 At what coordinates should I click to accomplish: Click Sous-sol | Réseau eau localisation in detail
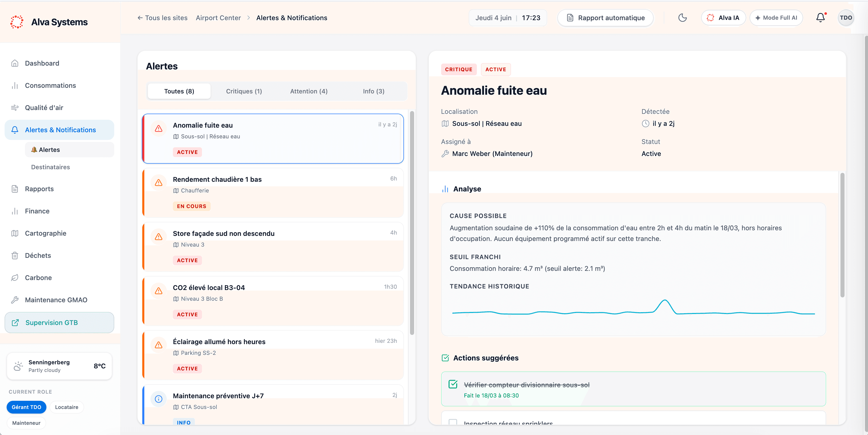[x=487, y=124]
